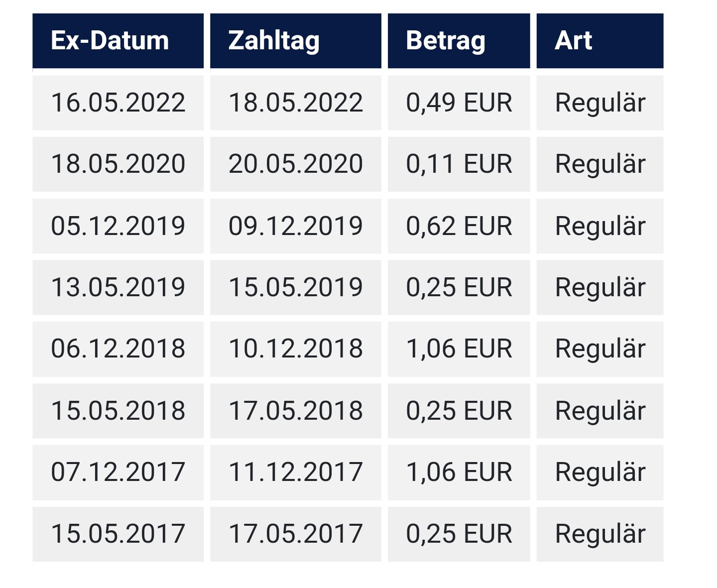717x588 pixels.
Task: Select the ex-date 07.12.2017 cell
Action: (x=118, y=472)
